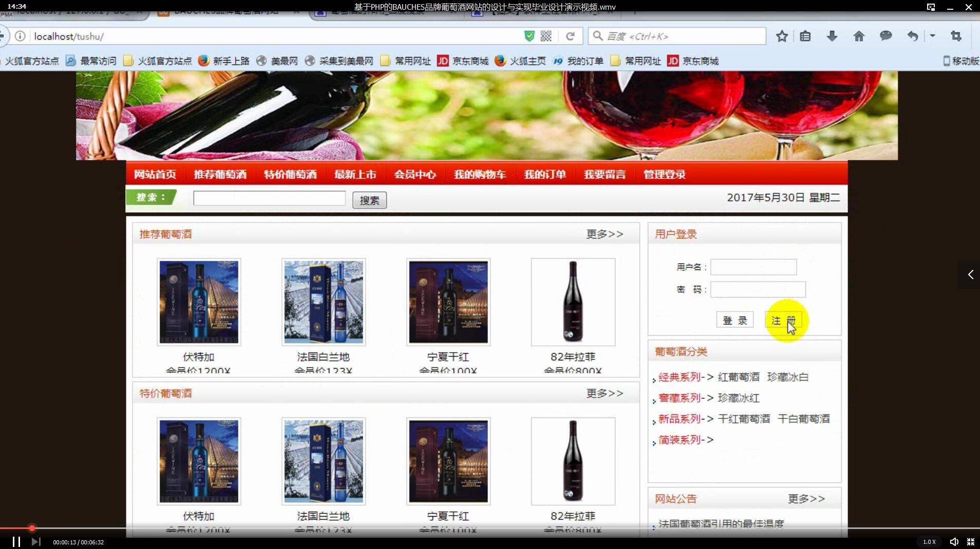Click the 密码 input field
Viewport: 980px width, 549px height.
coord(758,289)
